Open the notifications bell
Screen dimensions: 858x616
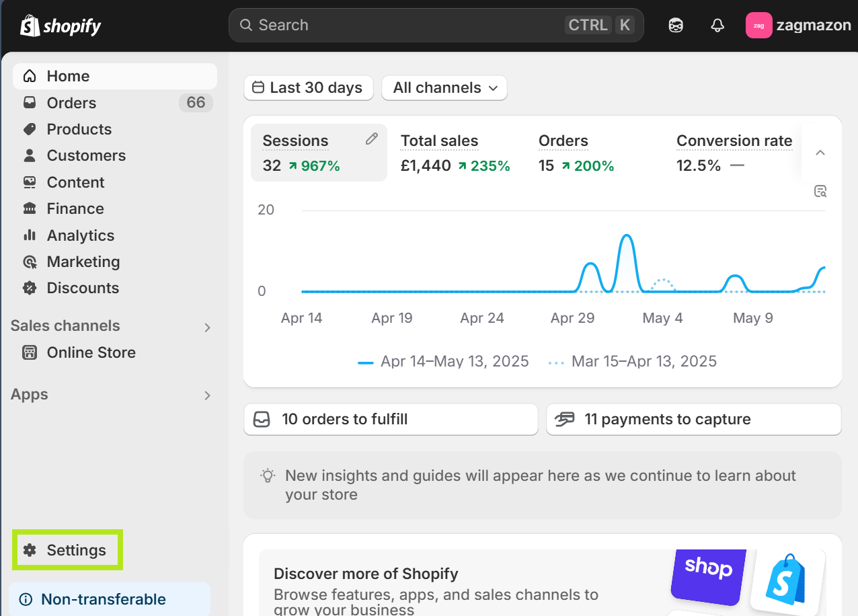coord(717,26)
